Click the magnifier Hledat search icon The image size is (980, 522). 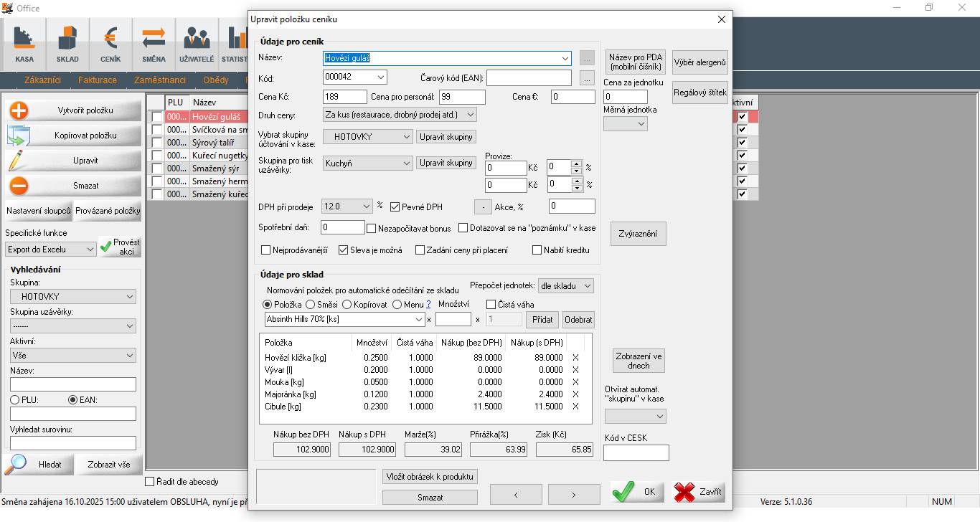[x=16, y=464]
